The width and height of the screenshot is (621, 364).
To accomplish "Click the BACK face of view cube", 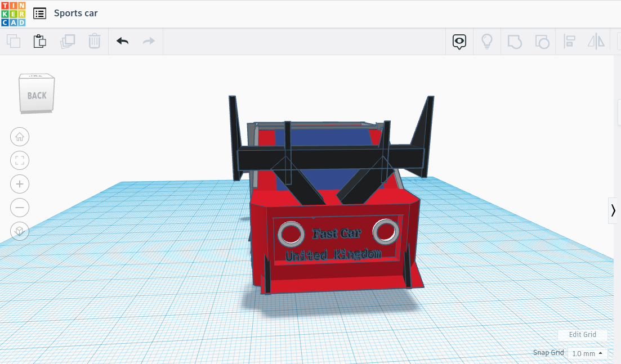I will coord(37,94).
